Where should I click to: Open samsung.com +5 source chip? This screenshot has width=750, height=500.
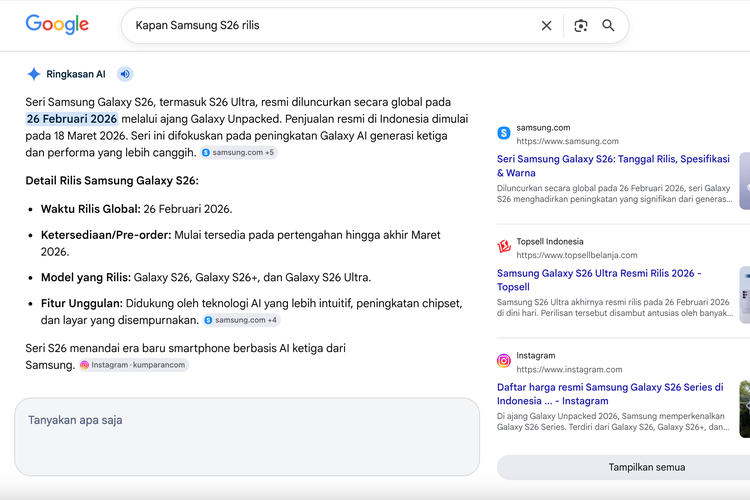point(239,153)
